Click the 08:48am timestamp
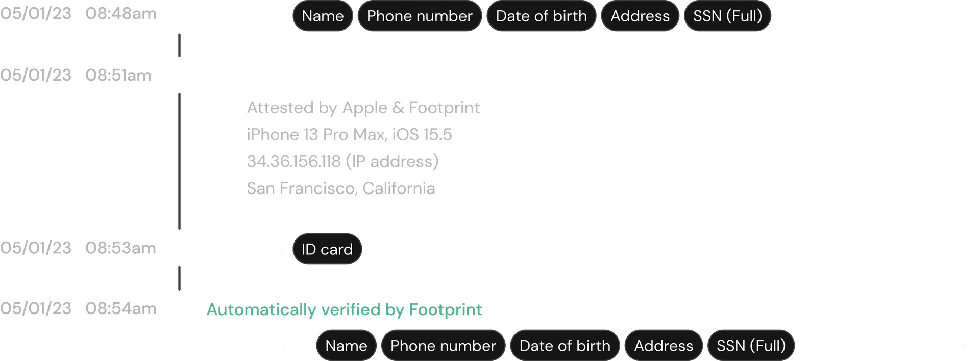Screen dimensions: 980x361 tap(121, 14)
